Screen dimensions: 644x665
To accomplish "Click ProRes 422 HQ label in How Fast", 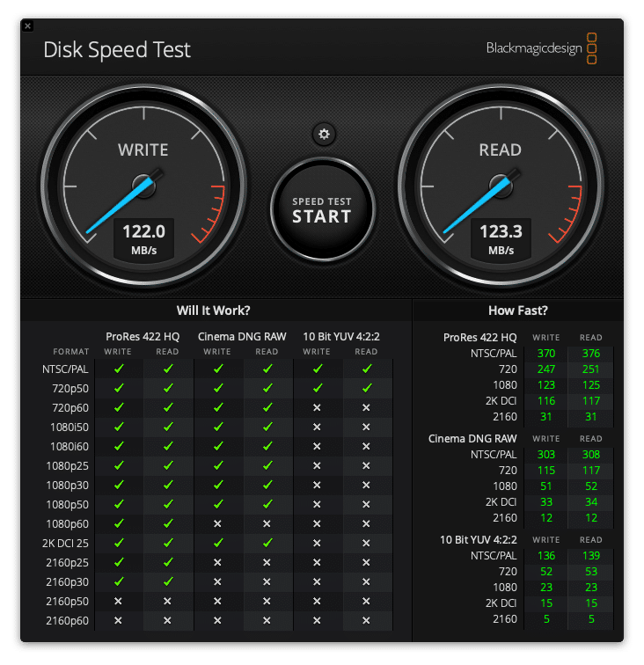I will pos(479,338).
